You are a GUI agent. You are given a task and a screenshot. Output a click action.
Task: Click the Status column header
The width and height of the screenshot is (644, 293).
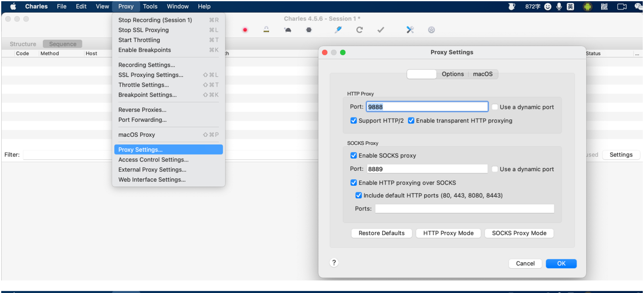593,53
